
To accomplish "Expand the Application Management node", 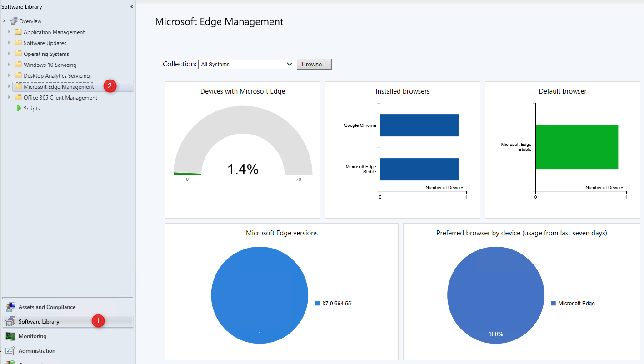I will [x=9, y=32].
